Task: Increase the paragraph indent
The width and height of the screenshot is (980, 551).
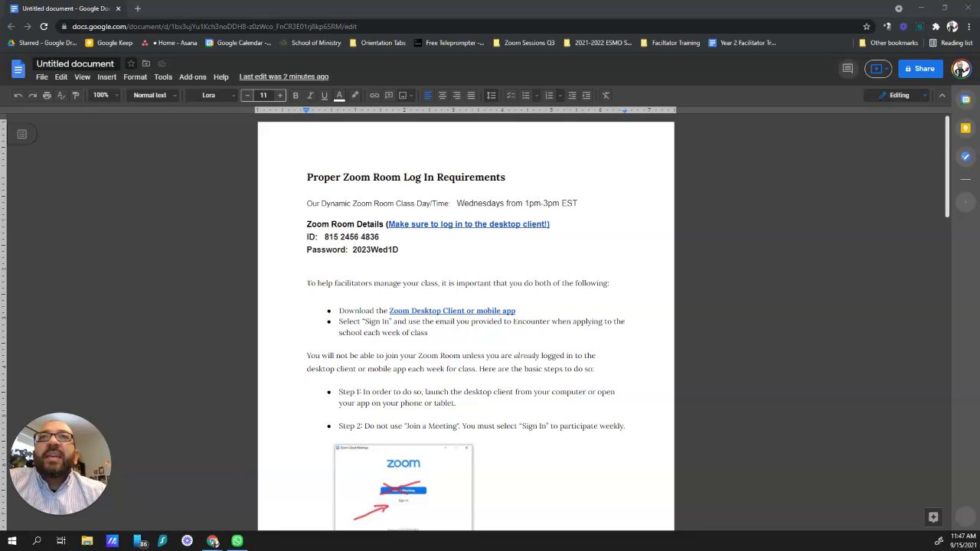Action: coord(586,96)
